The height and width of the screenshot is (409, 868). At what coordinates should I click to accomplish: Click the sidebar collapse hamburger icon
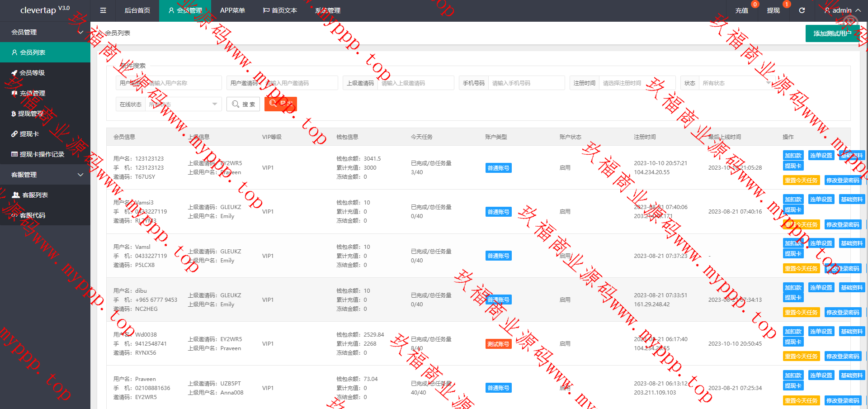[x=103, y=10]
